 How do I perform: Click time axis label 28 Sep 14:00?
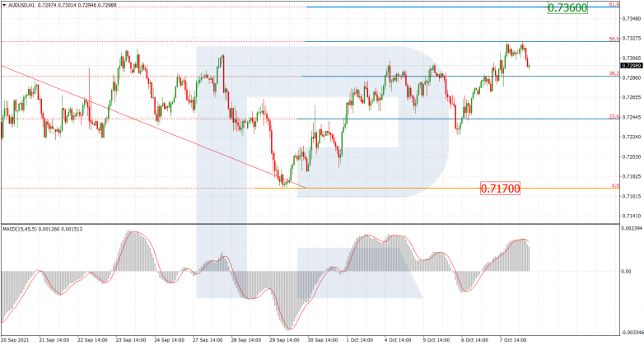pos(245,340)
